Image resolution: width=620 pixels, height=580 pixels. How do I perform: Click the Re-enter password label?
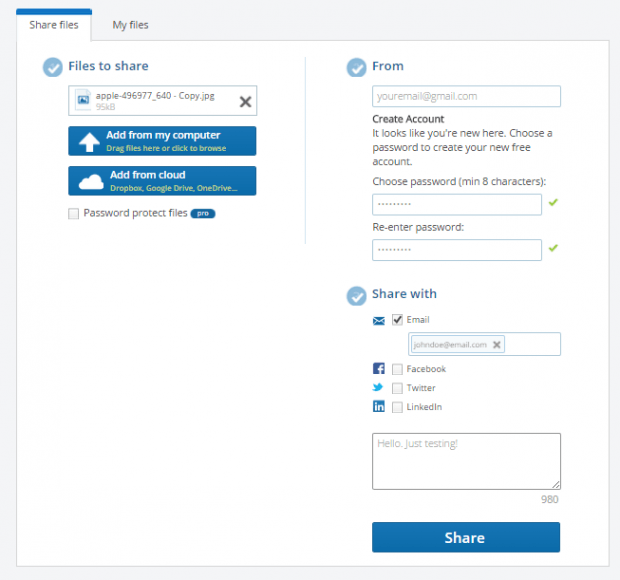418,227
